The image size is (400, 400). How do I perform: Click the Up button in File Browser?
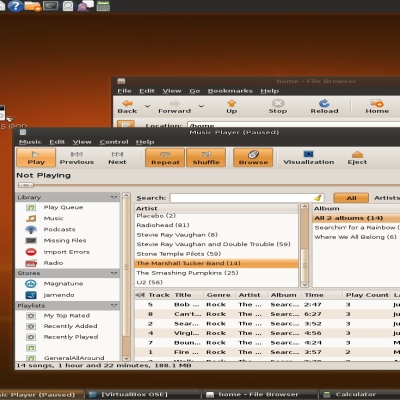[232, 107]
